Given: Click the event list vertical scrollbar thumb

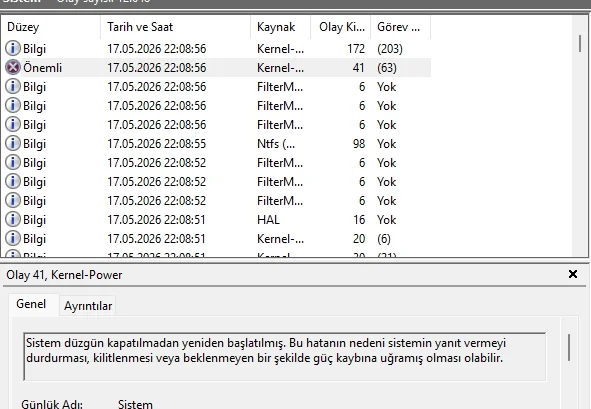Looking at the screenshot, I should click(x=580, y=43).
